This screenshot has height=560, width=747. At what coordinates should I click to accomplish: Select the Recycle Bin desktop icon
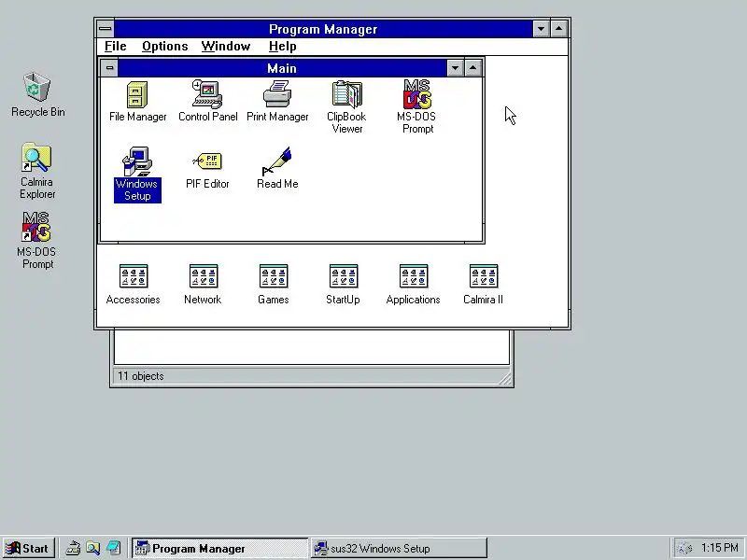(x=37, y=95)
